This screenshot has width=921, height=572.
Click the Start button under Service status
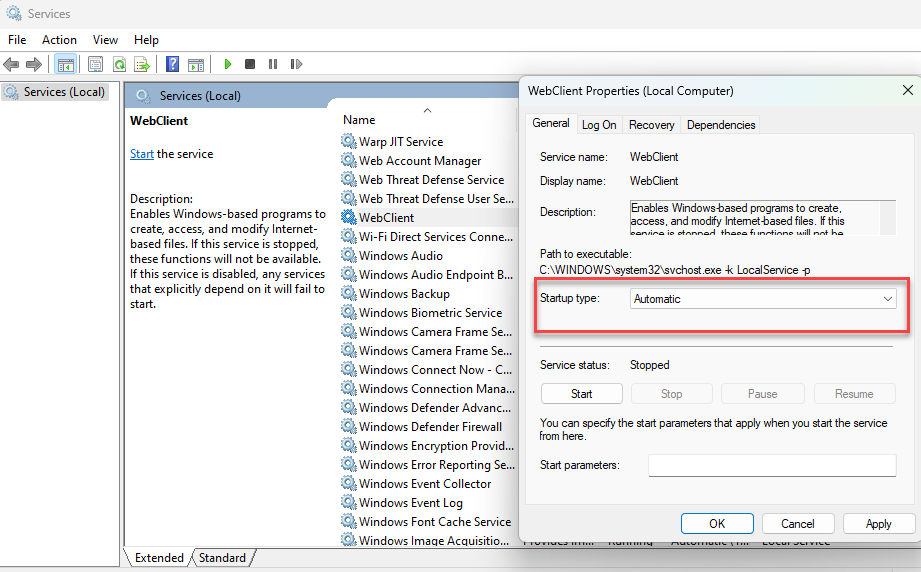click(581, 394)
